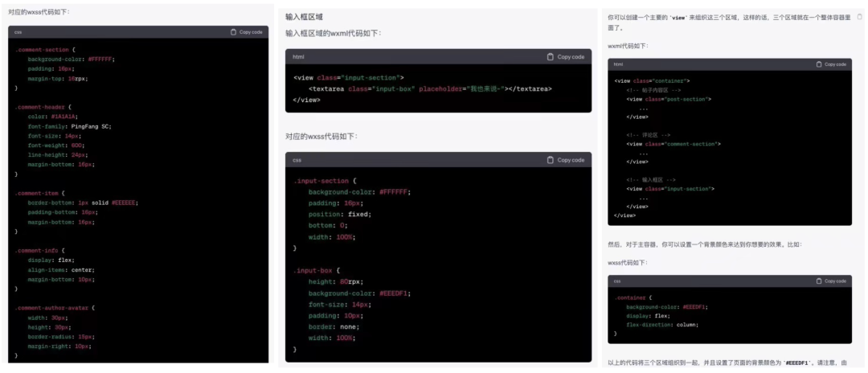868x373 pixels.
Task: Click the '.input-section {' selector line
Action: [x=325, y=181]
